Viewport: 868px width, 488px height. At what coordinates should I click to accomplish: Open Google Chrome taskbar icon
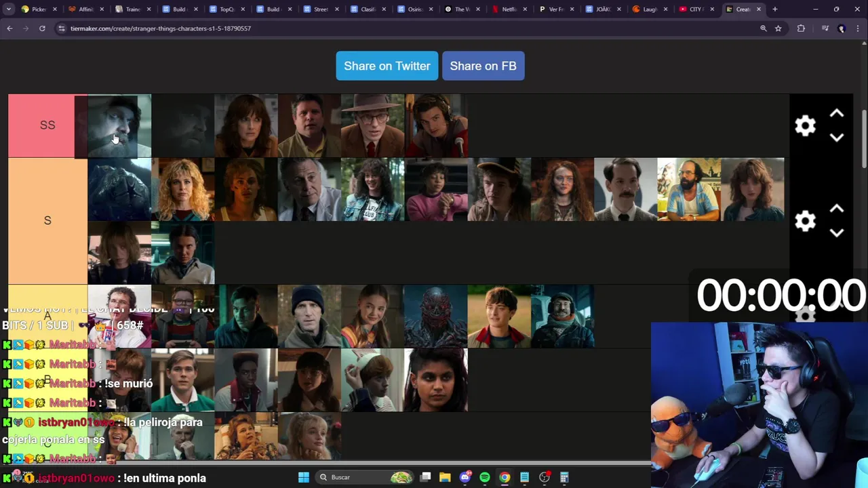505,477
